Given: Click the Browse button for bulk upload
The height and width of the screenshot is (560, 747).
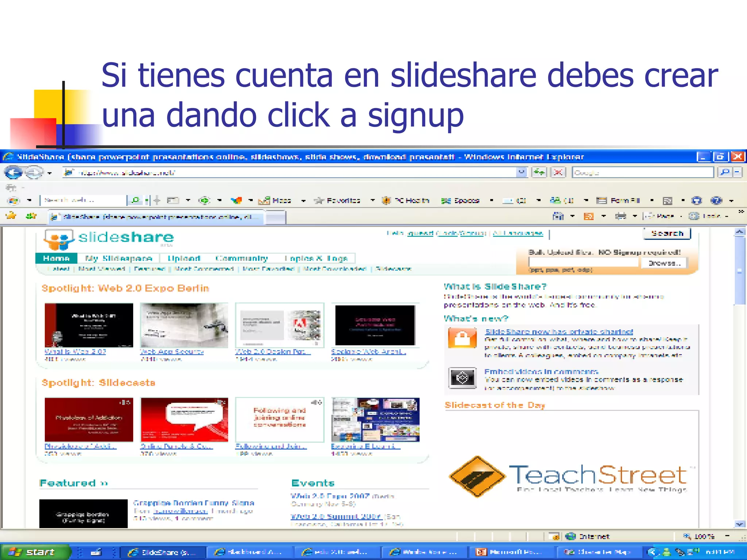Looking at the screenshot, I should click(664, 263).
